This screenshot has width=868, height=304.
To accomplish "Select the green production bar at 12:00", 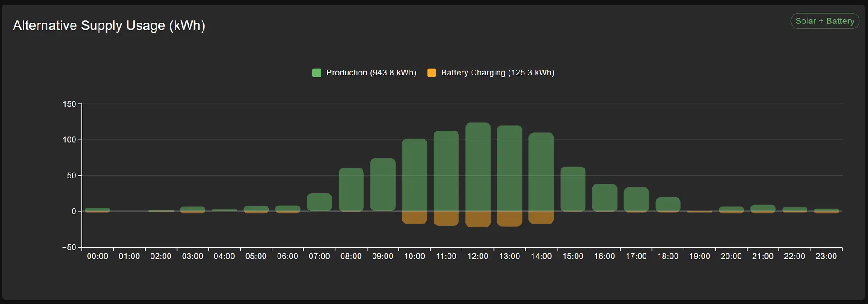I will (478, 167).
